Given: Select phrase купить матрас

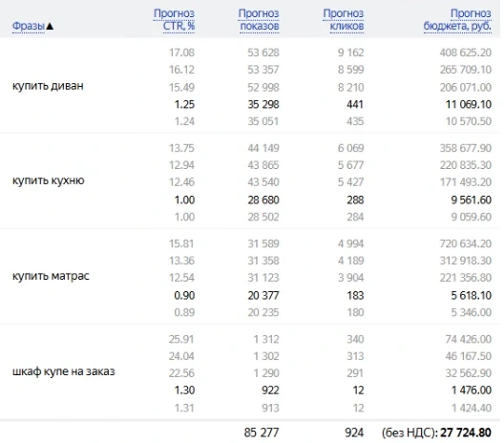Looking at the screenshot, I should (51, 276).
